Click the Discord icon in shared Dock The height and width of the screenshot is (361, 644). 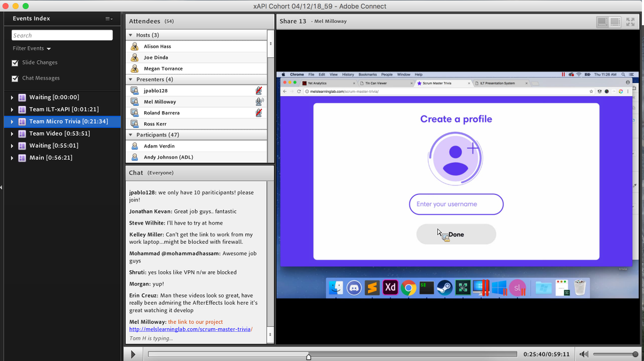click(354, 288)
